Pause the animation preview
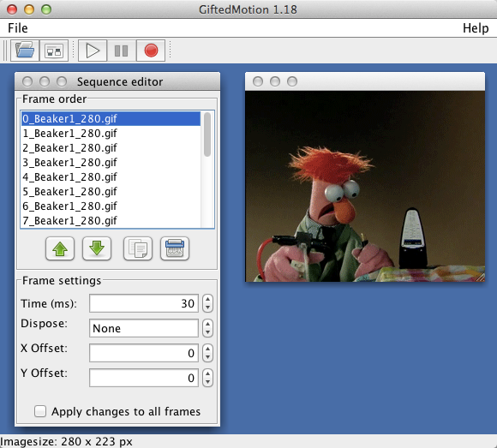The width and height of the screenshot is (497, 448). [122, 51]
